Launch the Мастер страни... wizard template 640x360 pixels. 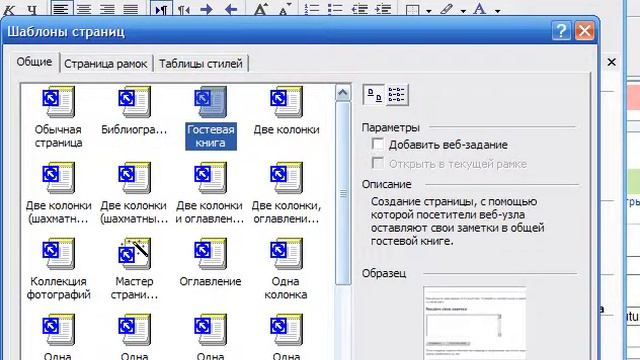click(x=134, y=269)
